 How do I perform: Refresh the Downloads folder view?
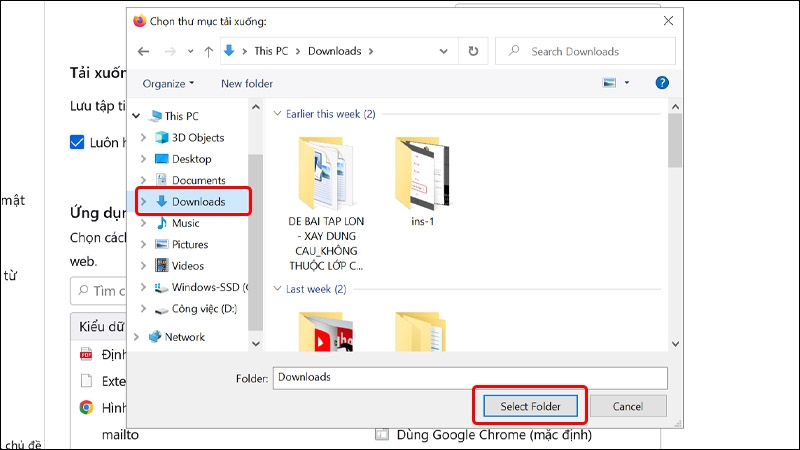pyautogui.click(x=473, y=51)
